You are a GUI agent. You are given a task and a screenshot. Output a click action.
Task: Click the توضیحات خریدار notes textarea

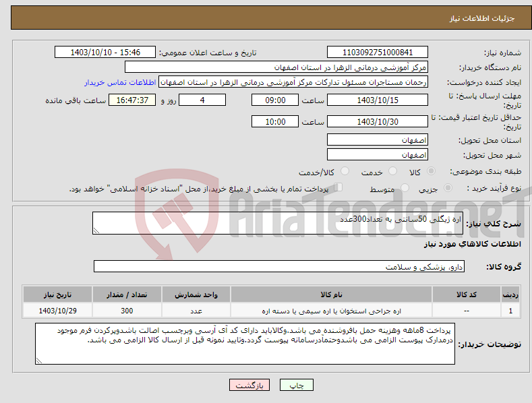pyautogui.click(x=245, y=344)
